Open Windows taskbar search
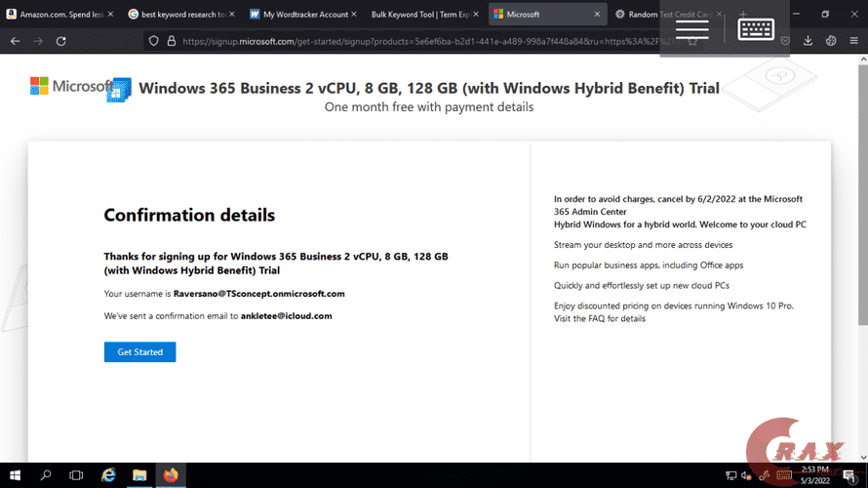Image resolution: width=868 pixels, height=488 pixels. [x=46, y=475]
